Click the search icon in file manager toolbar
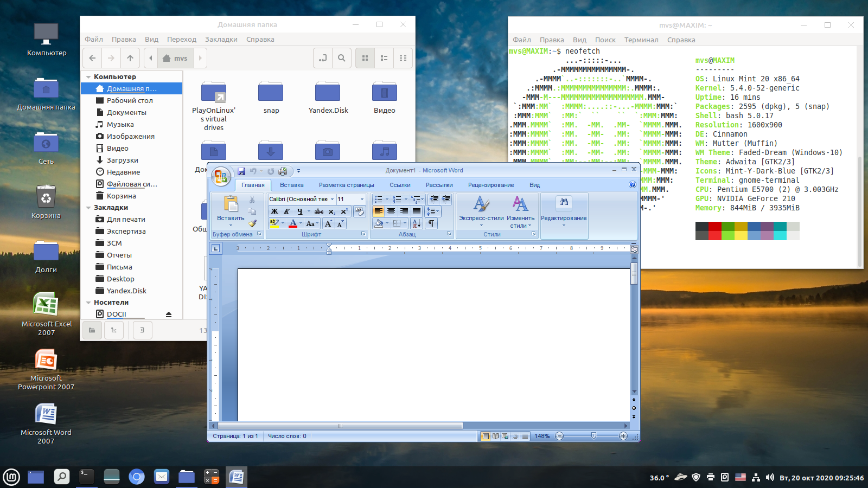This screenshot has height=488, width=868. [341, 58]
